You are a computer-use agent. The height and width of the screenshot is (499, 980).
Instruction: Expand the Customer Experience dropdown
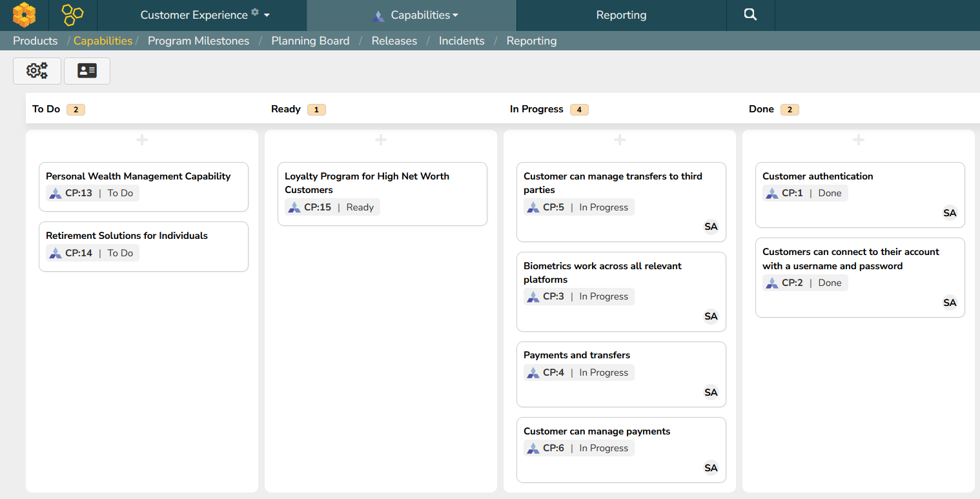[x=205, y=15]
